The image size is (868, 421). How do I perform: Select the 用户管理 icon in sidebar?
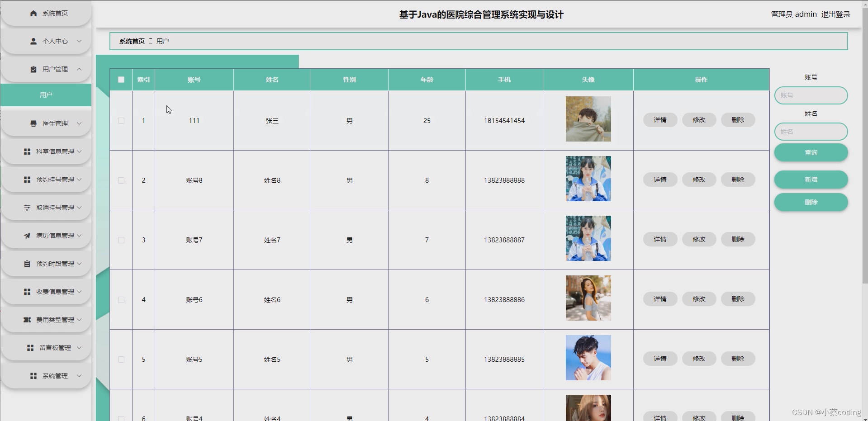[33, 69]
